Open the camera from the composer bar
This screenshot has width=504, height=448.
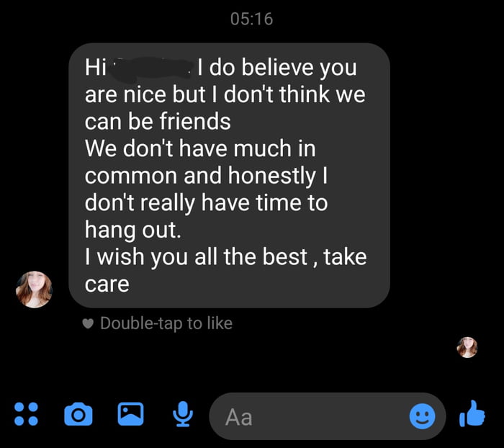tap(78, 414)
